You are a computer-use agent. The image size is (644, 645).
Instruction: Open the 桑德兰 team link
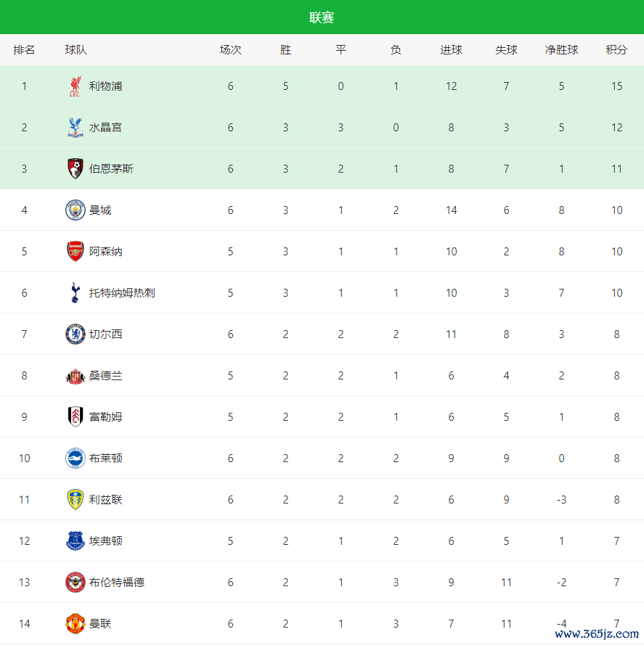click(x=105, y=376)
